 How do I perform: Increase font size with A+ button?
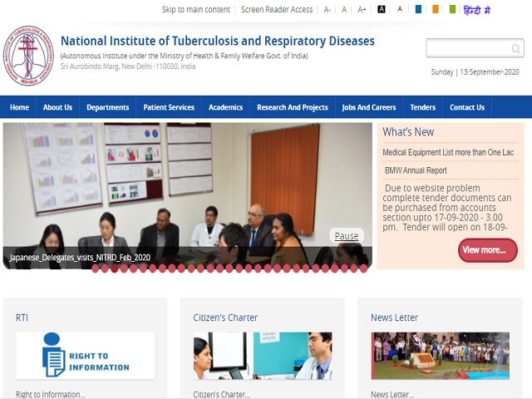tap(362, 10)
